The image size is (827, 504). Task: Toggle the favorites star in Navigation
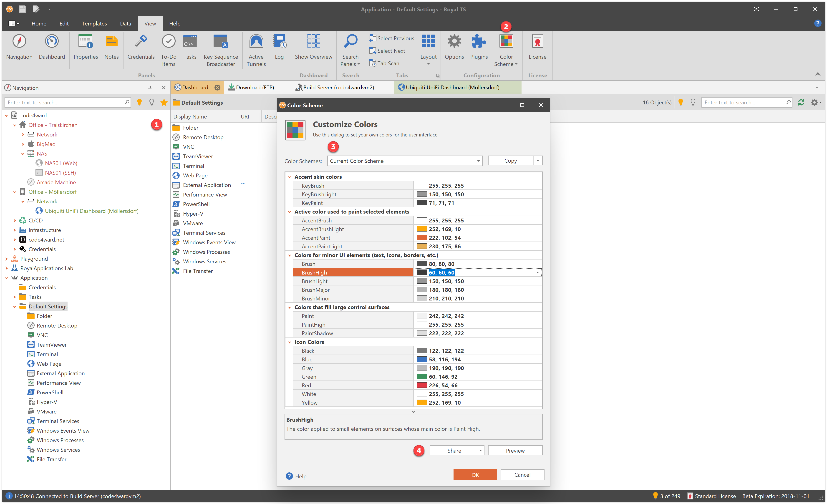point(164,102)
